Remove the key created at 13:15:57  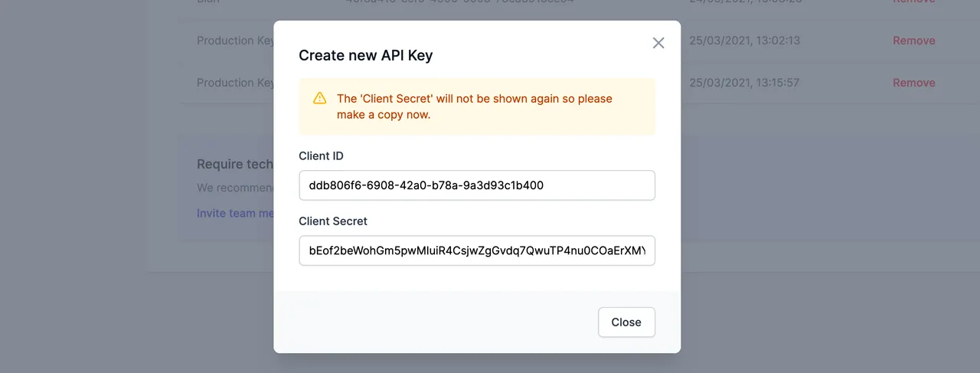click(913, 83)
